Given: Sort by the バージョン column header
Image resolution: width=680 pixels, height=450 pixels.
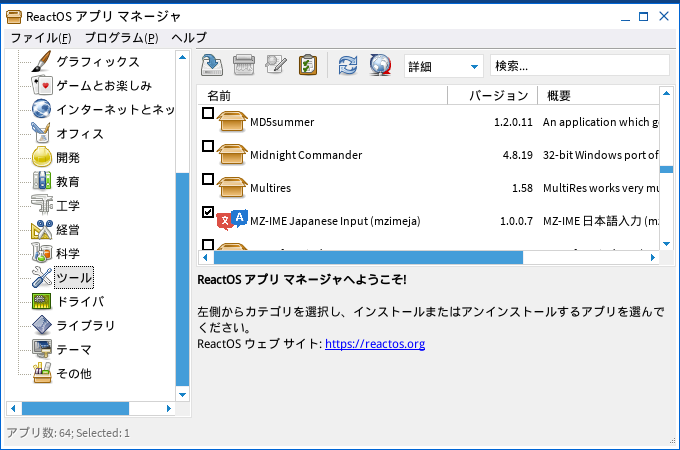Looking at the screenshot, I should coord(492,95).
